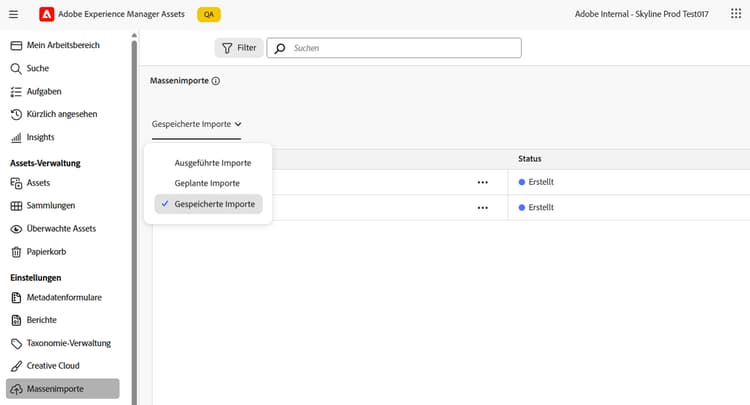Click the QA environment badge
The height and width of the screenshot is (405, 750).
(209, 14)
